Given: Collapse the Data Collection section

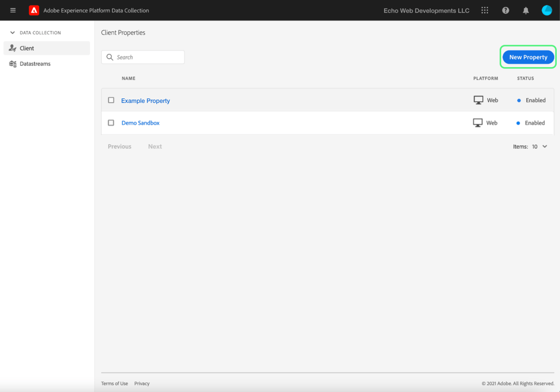Looking at the screenshot, I should pos(12,33).
